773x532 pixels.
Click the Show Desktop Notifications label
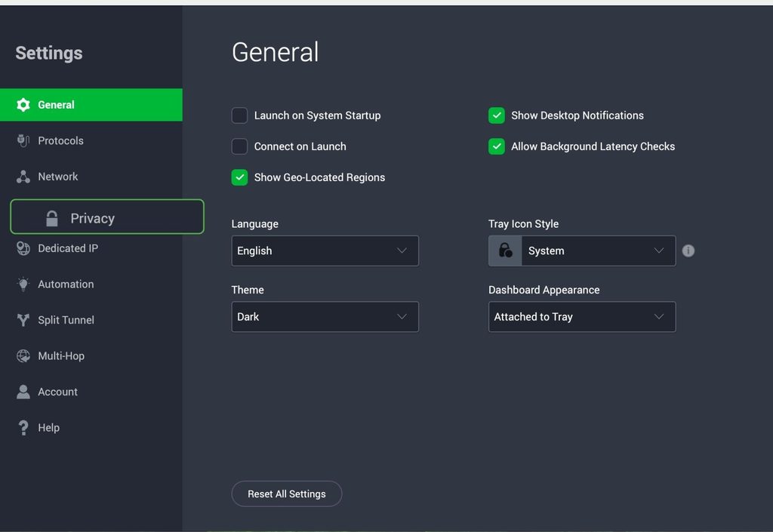click(577, 115)
